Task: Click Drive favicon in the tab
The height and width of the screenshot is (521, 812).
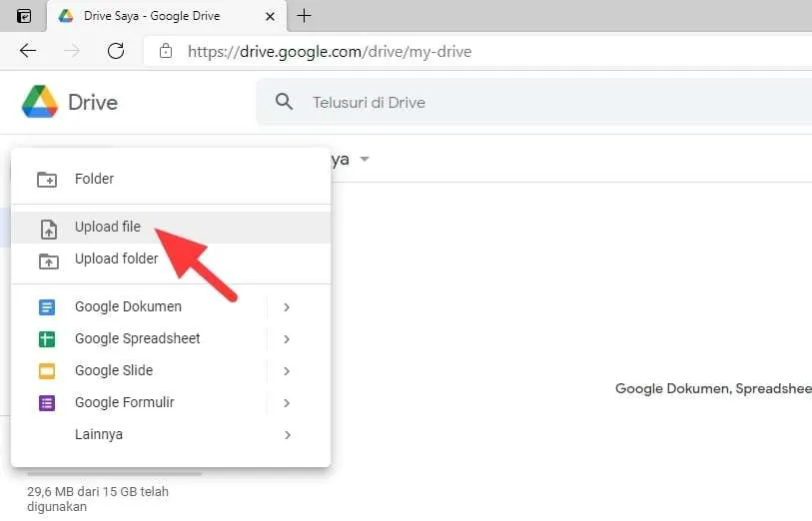Action: point(66,16)
